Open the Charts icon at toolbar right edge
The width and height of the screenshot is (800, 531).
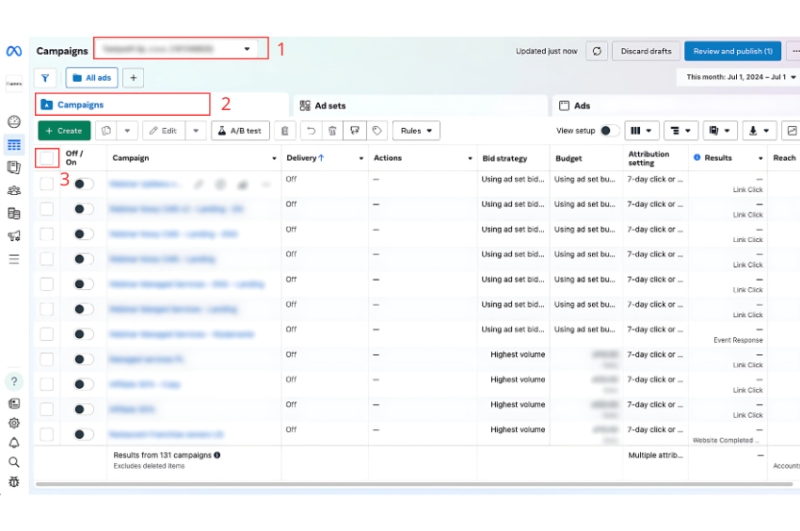791,131
